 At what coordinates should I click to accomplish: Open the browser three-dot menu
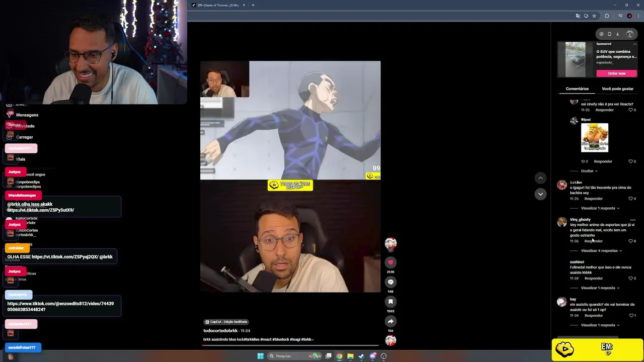coord(637,16)
